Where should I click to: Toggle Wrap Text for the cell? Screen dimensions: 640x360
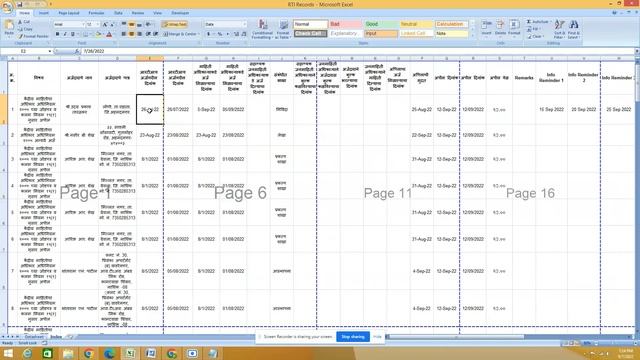pos(175,24)
